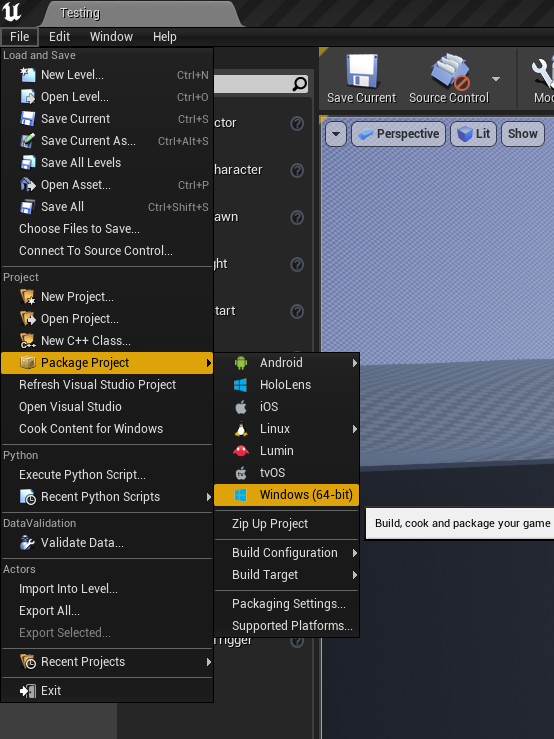Click the New C++ Class icon
The height and width of the screenshot is (739, 554).
point(28,341)
